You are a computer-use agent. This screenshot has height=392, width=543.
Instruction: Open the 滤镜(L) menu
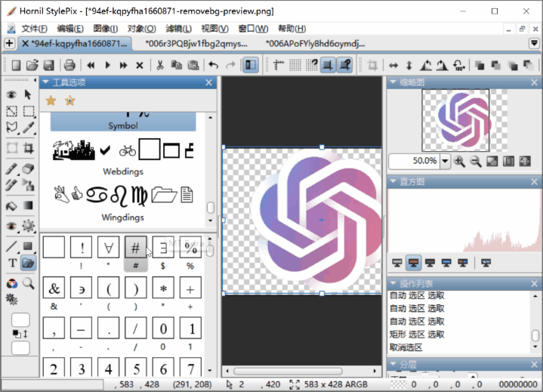coord(179,29)
